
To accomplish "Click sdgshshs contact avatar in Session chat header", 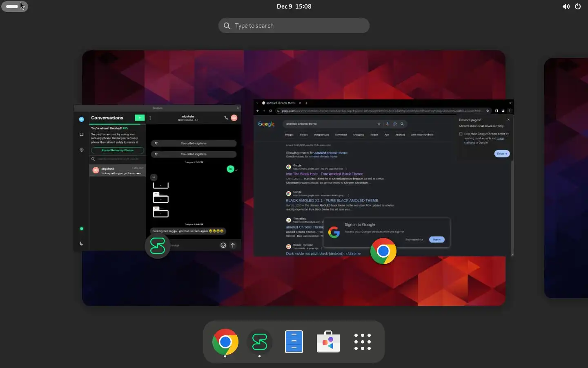I will (x=234, y=118).
